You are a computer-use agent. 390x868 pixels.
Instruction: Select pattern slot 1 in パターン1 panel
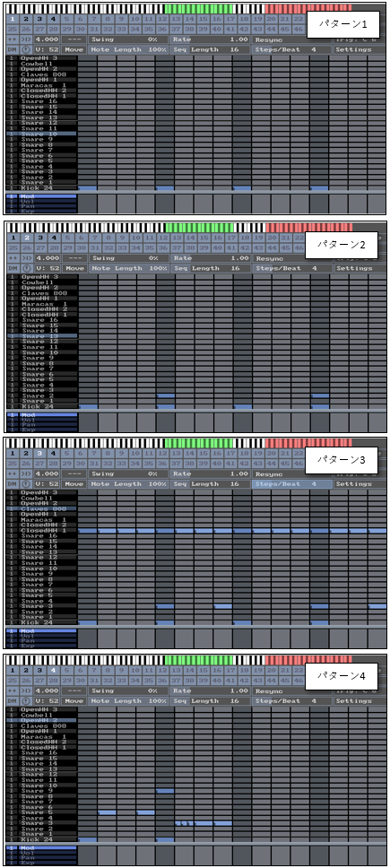click(13, 19)
